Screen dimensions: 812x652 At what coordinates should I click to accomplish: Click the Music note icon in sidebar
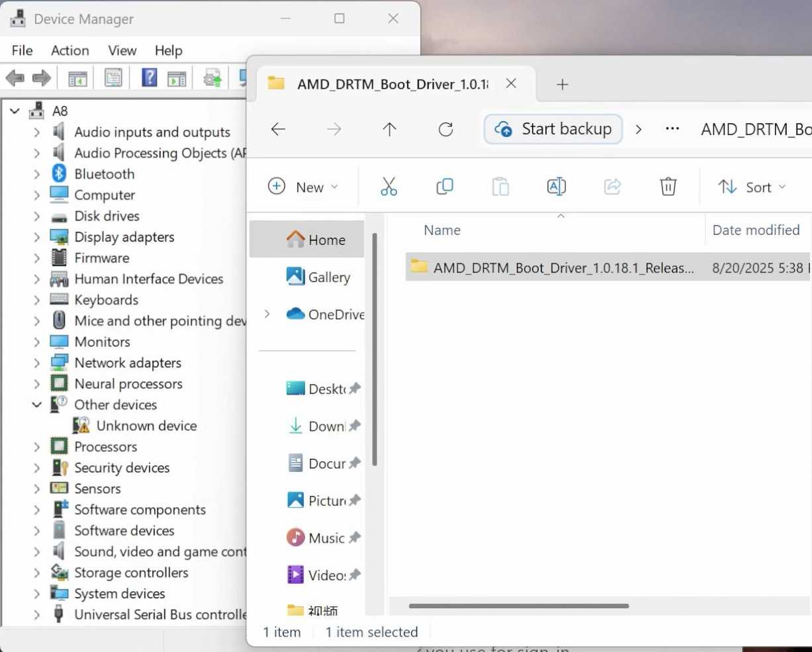tap(295, 537)
